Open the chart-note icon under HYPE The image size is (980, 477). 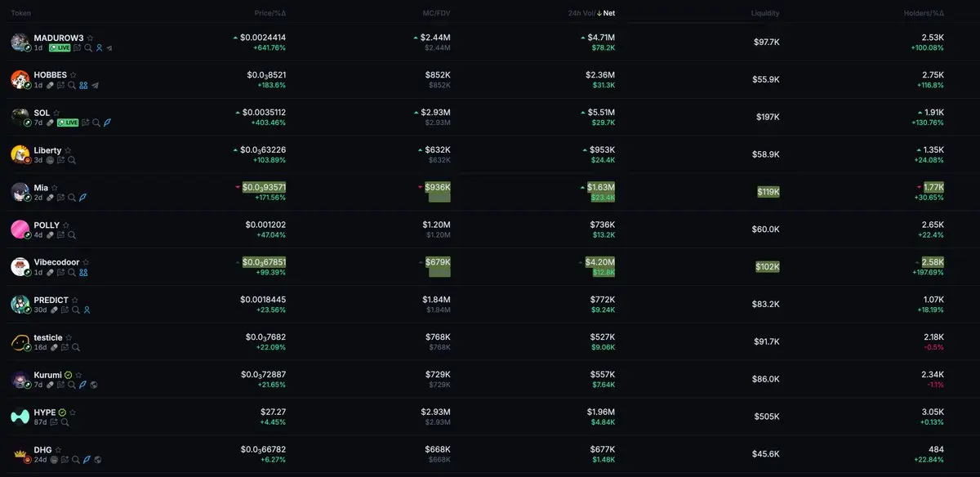click(54, 422)
